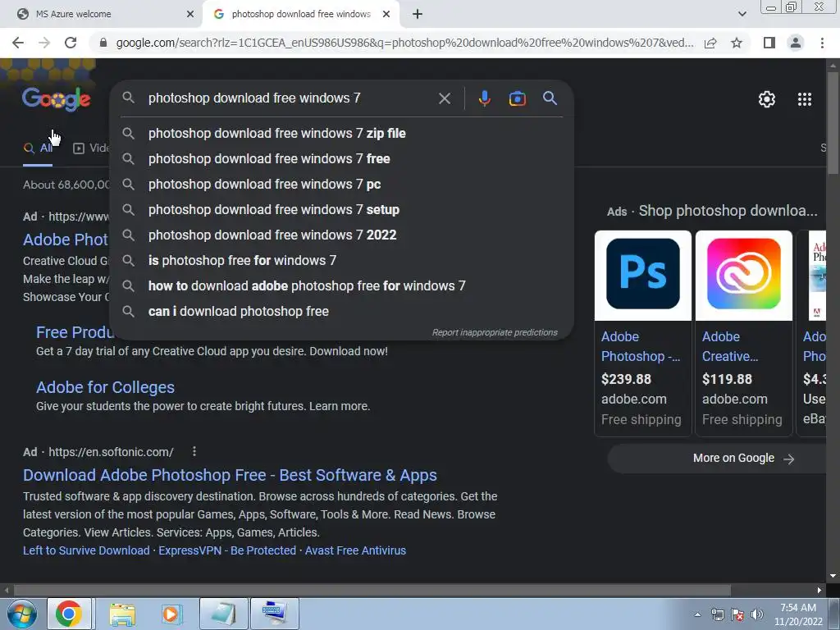
Task: Select suggestion ending in 'zip file'
Action: click(342, 134)
